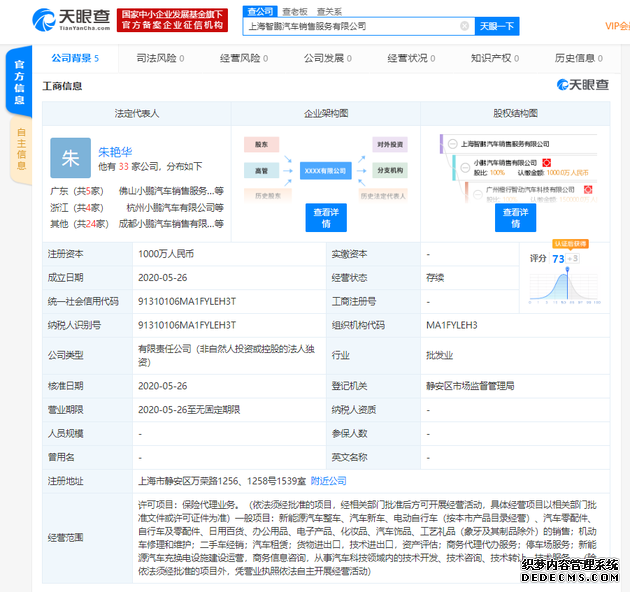Image resolution: width=630 pixels, height=592 pixels.
Task: Open the 公司背景 tab
Action: coord(75,58)
